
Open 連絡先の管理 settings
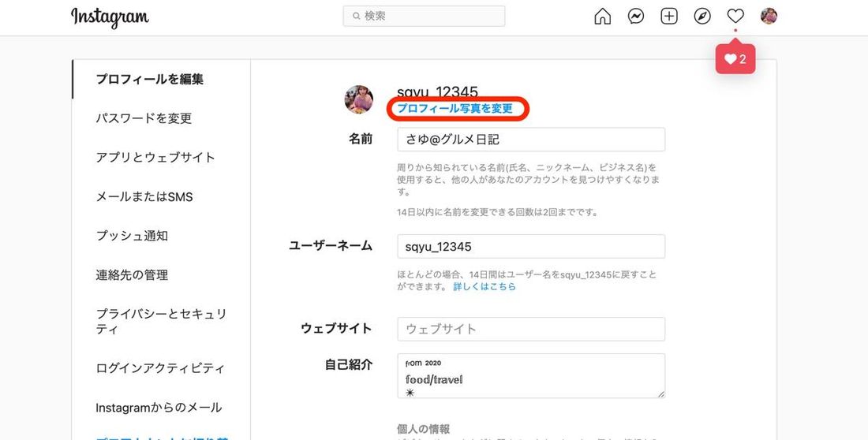132,275
